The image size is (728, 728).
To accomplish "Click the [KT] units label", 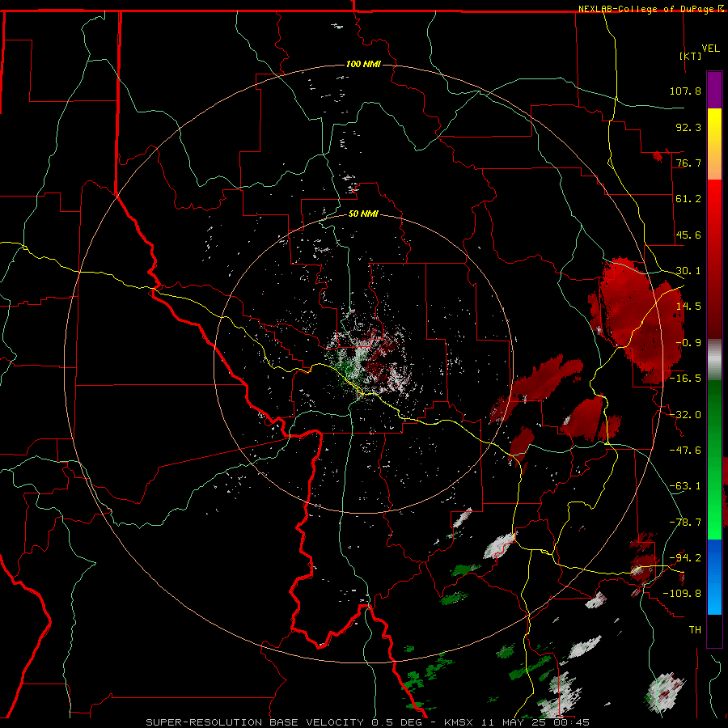I will 691,56.
